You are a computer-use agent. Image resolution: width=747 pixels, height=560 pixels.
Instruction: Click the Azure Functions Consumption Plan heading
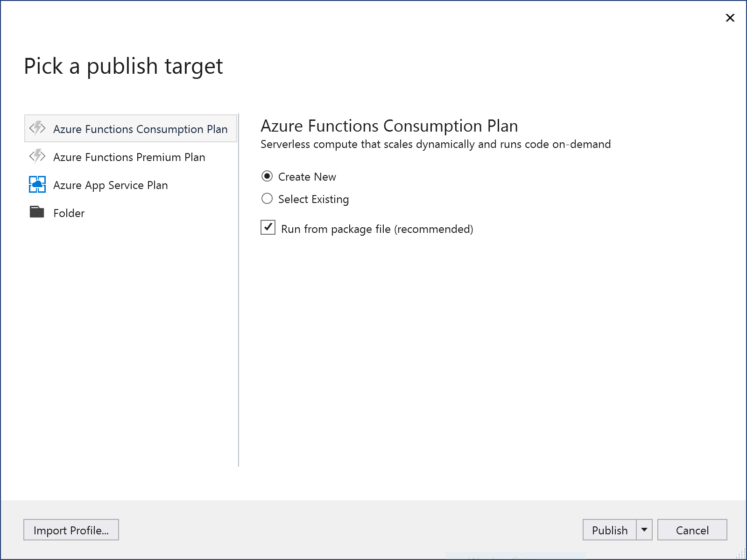[389, 126]
